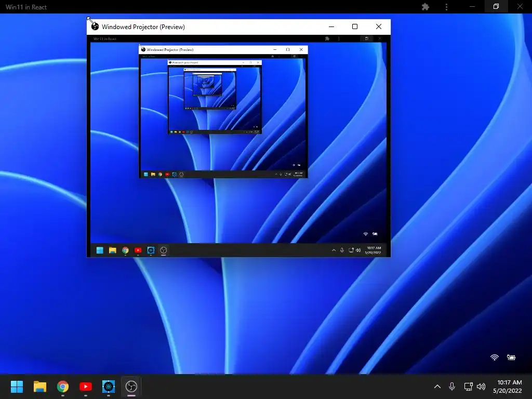Click the OBS logo in Windowed Projector title
Image resolution: width=532 pixels, height=399 pixels.
[95, 26]
